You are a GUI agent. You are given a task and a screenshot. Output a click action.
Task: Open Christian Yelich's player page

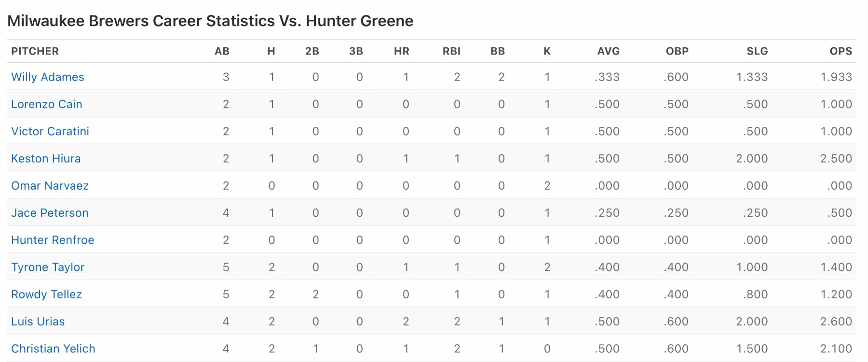coord(53,348)
